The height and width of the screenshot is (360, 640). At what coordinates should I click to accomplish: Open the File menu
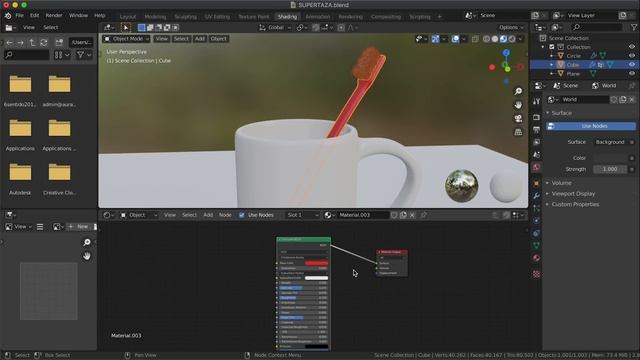point(20,16)
